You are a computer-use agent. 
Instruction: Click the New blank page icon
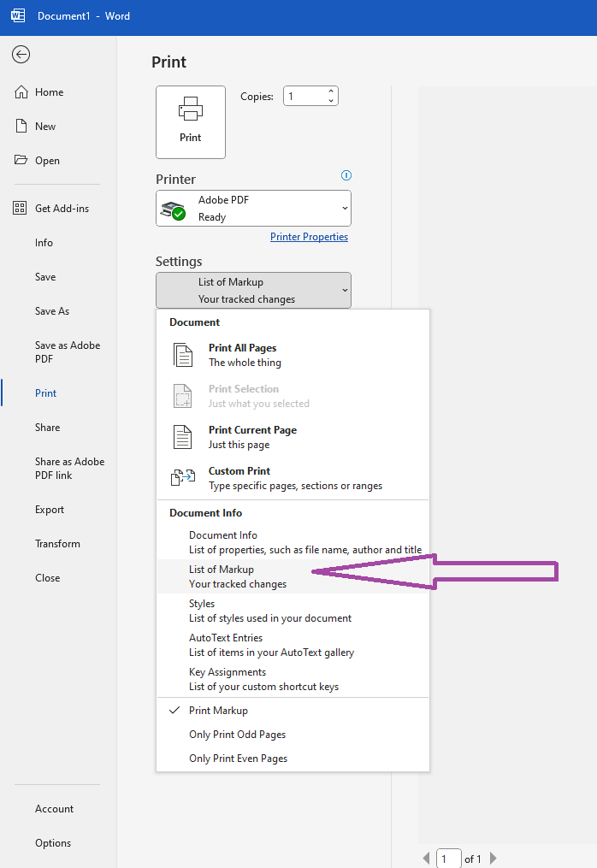click(x=21, y=127)
